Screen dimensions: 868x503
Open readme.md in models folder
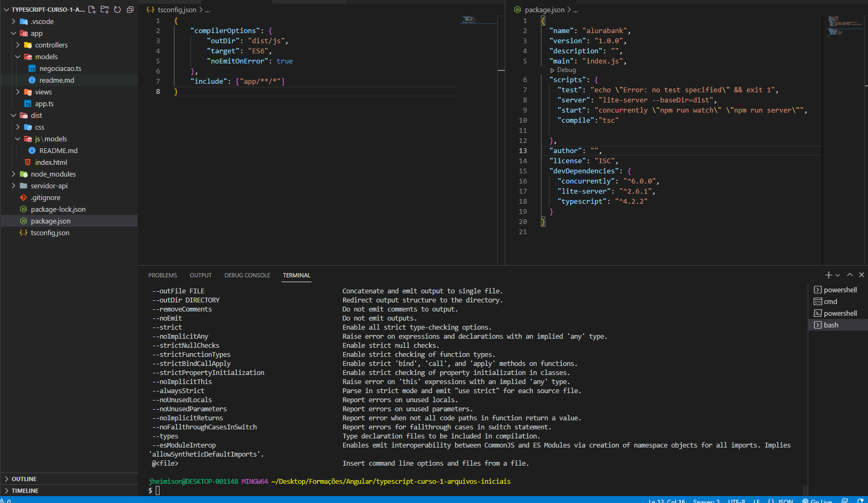click(x=69, y=80)
